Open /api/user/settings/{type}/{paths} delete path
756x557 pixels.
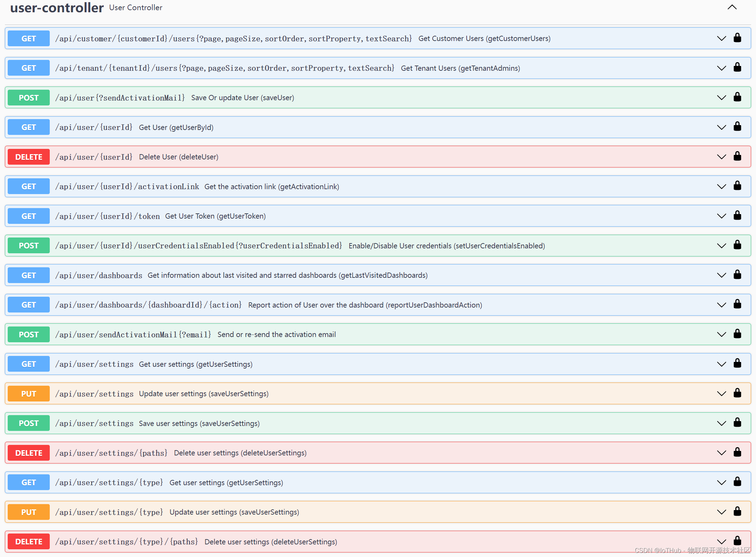[x=126, y=542]
